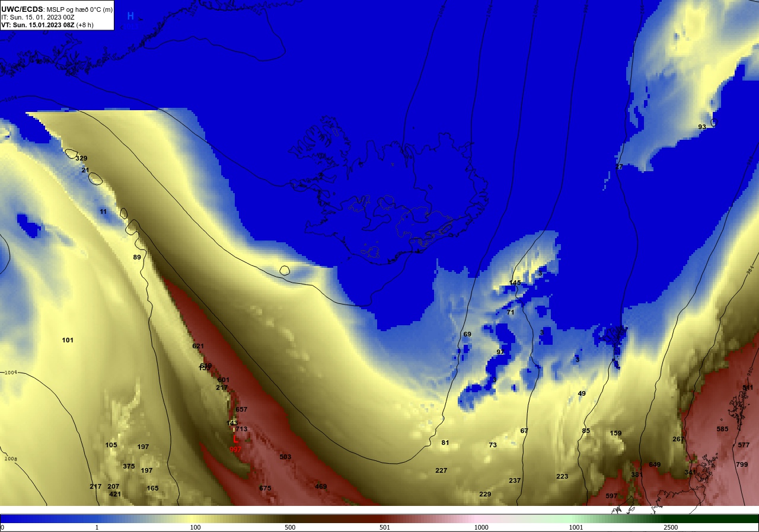Click the 'VT: Sun. 15.01.2023 08Z (+8 h)' line
The width and height of the screenshot is (759, 532).
[47, 25]
